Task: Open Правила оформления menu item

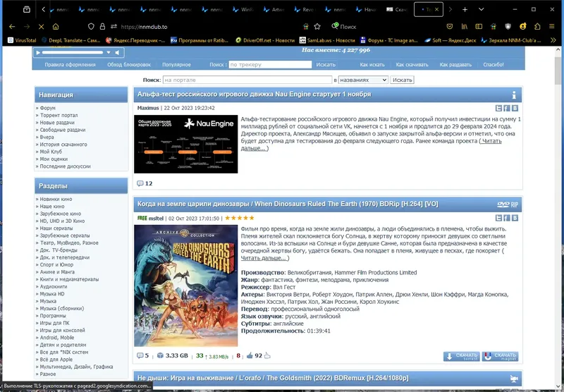Action: (x=70, y=65)
